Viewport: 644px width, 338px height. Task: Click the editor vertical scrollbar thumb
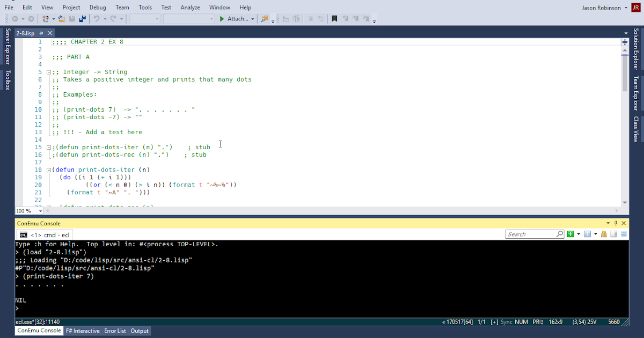click(625, 73)
